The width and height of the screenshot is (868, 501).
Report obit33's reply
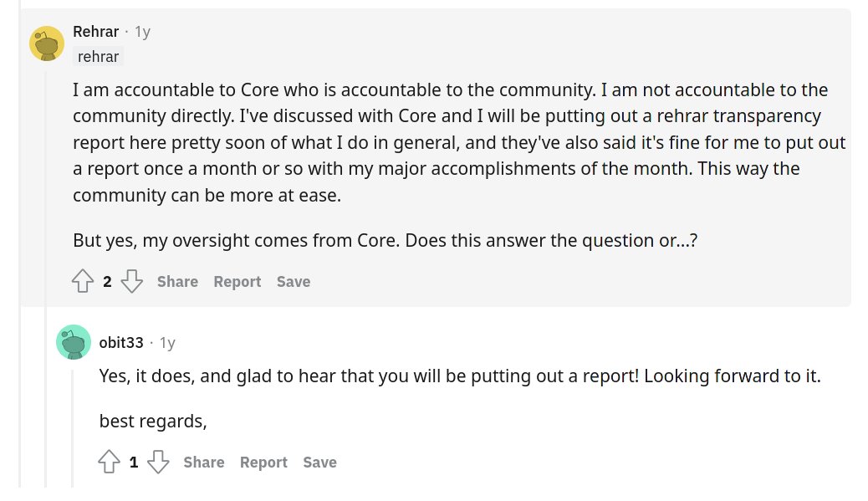point(263,463)
